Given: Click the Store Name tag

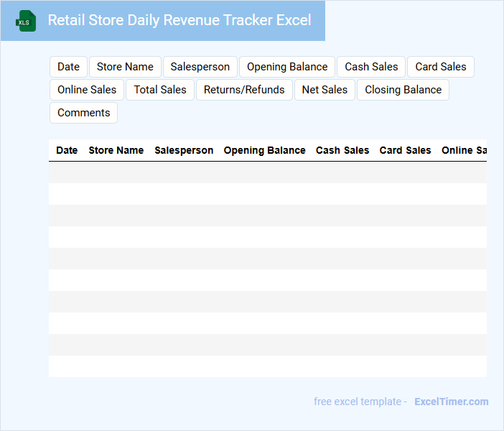Looking at the screenshot, I should point(125,67).
